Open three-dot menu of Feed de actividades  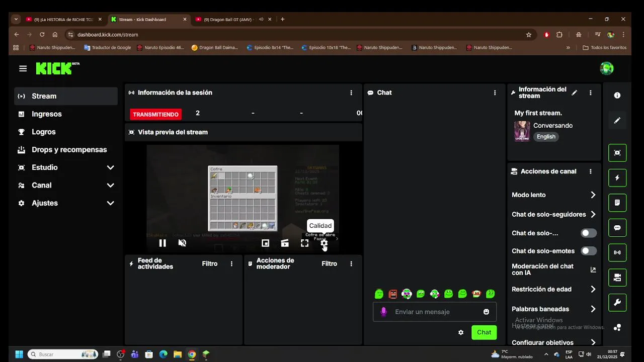pos(231,263)
